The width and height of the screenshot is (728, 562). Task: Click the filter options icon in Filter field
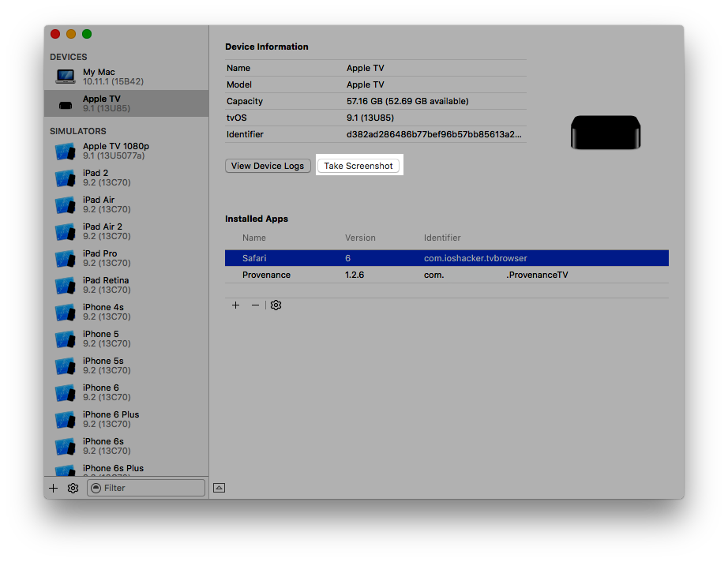point(96,489)
